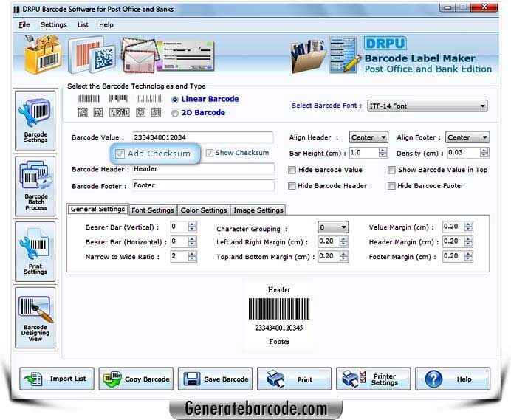Image resolution: width=511 pixels, height=420 pixels.
Task: Click the Copy Barcode icon
Action: point(112,379)
